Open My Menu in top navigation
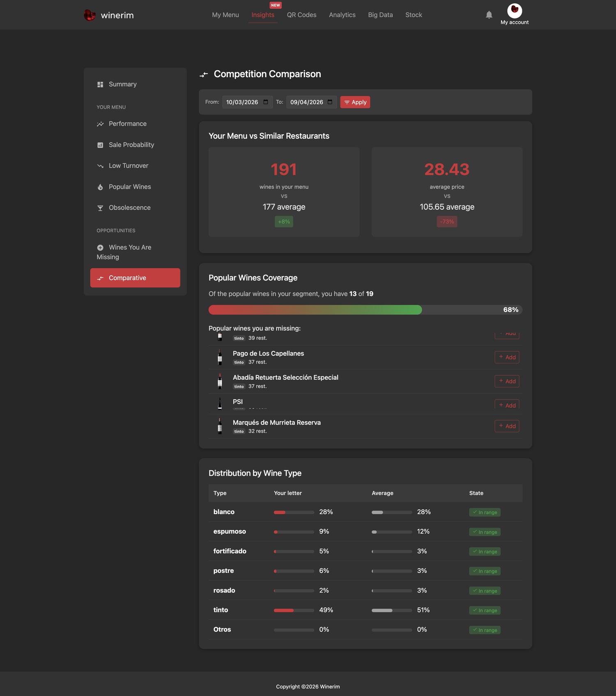The image size is (616, 696). pyautogui.click(x=225, y=15)
